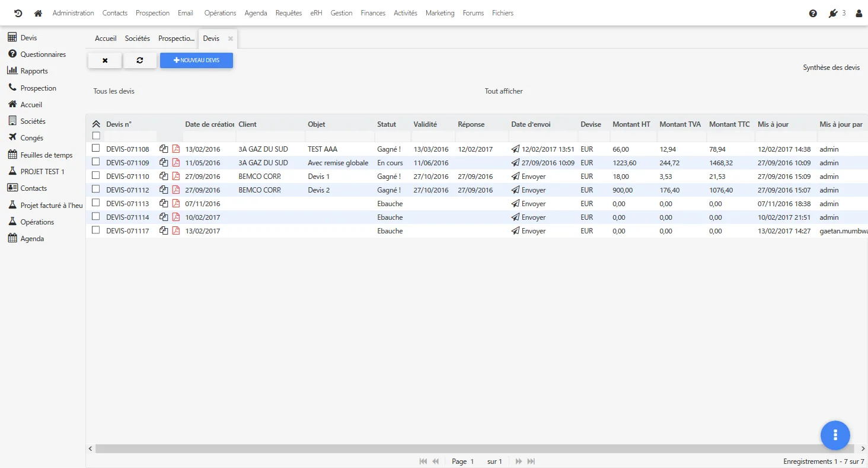Viewport: 868px width, 468px height.
Task: Open PROJET TEST 1 in sidebar
Action: coord(36,172)
